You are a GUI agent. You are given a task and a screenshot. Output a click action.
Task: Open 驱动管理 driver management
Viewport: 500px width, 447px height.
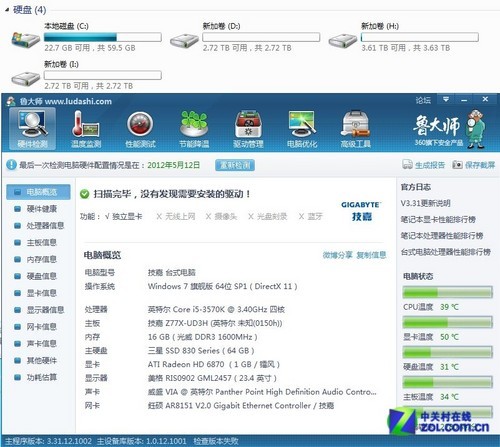tap(248, 129)
